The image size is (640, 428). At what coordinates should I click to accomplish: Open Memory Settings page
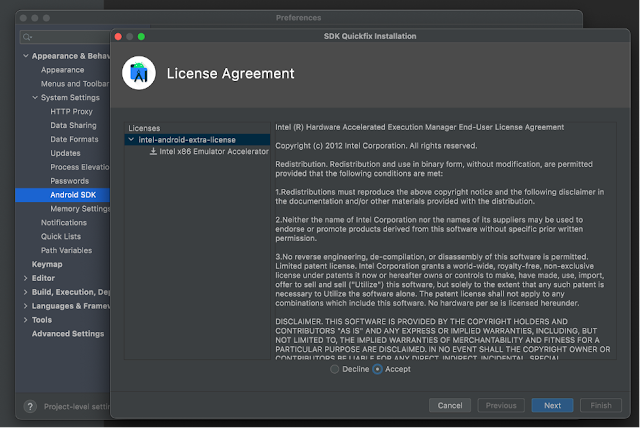coord(80,208)
